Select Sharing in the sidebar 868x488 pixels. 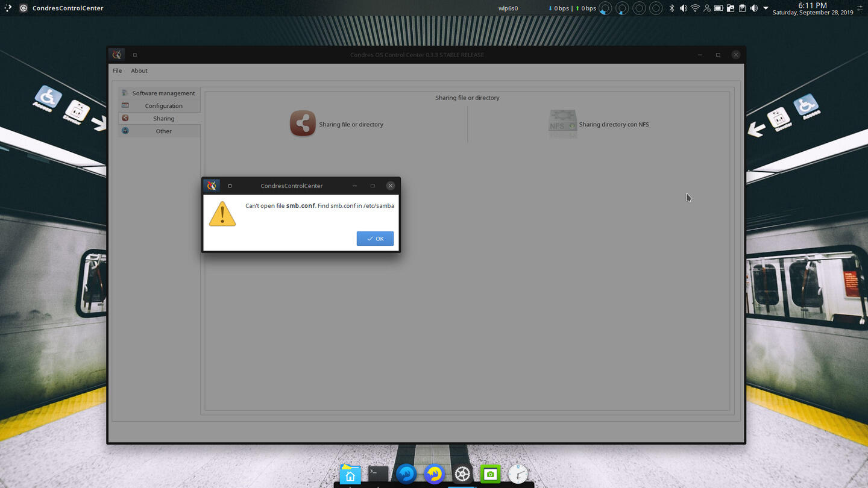pyautogui.click(x=159, y=118)
